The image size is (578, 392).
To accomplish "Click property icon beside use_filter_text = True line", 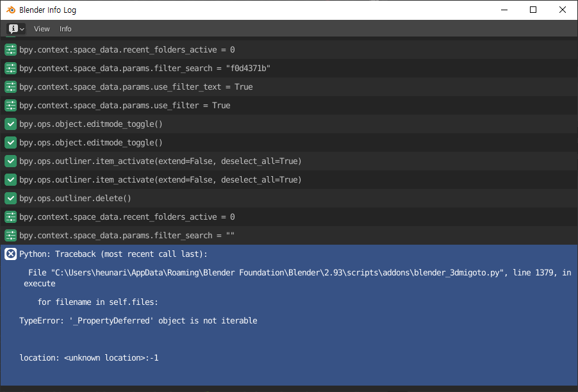I will [x=11, y=87].
